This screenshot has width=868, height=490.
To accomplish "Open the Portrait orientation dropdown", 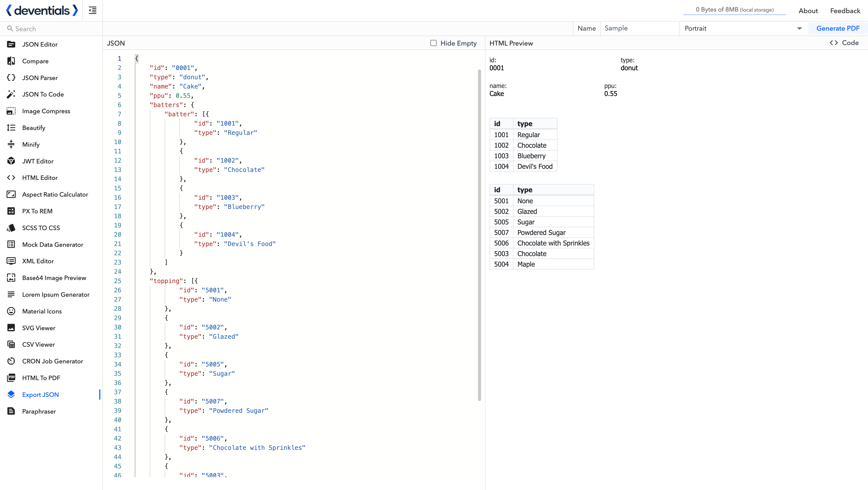I will coord(743,29).
